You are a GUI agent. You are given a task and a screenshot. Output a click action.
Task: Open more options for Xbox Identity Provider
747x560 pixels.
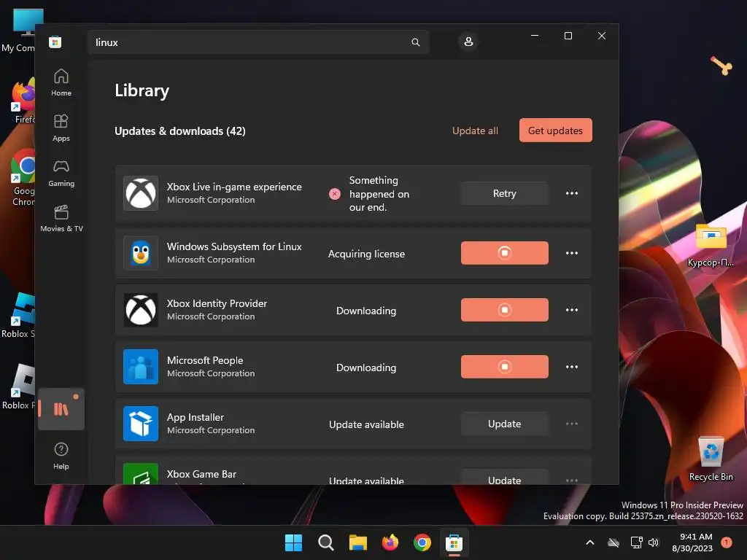tap(572, 310)
